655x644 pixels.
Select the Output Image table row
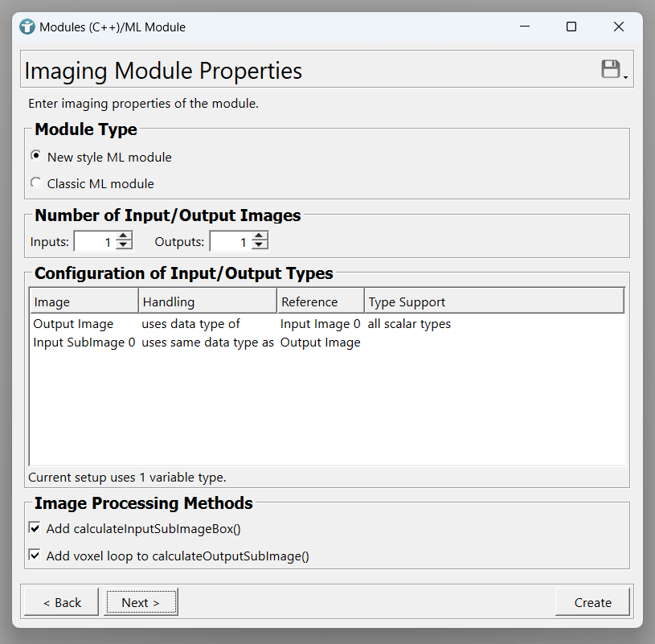coord(73,324)
